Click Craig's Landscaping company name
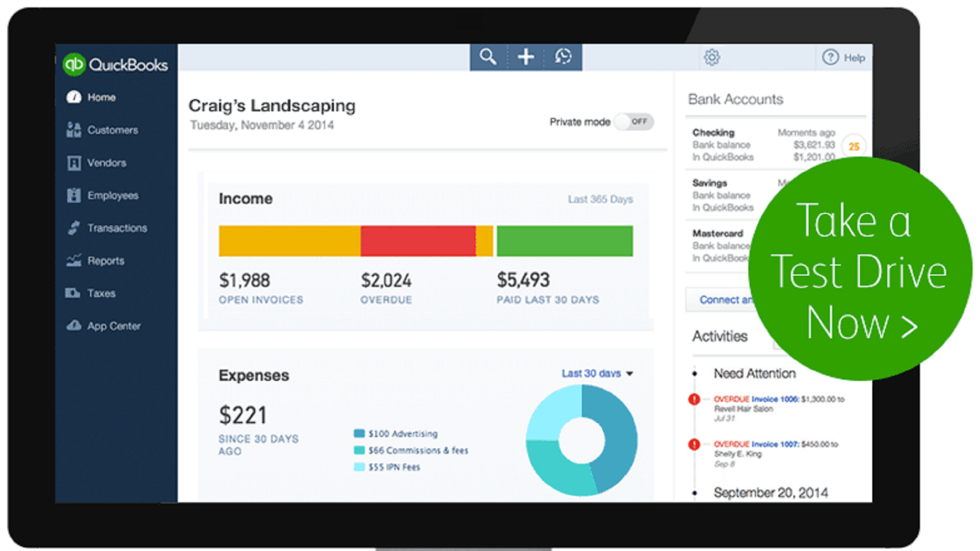This screenshot has width=980, height=551. 272,105
